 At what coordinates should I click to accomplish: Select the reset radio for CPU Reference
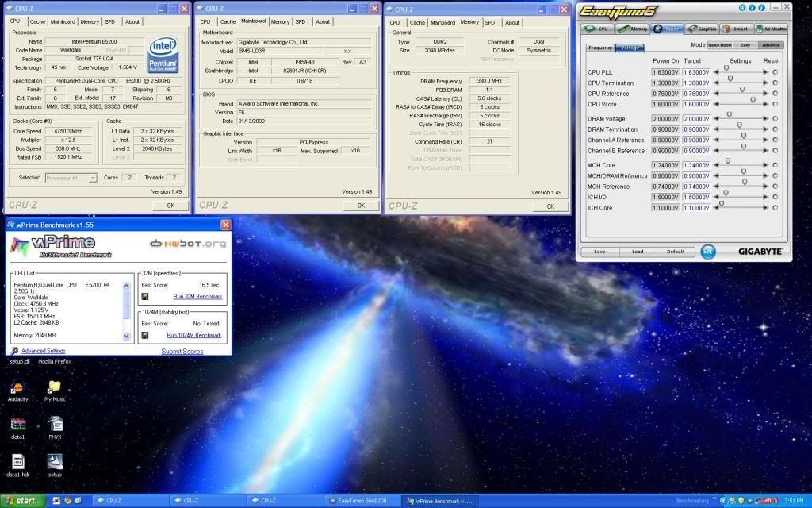(x=776, y=94)
